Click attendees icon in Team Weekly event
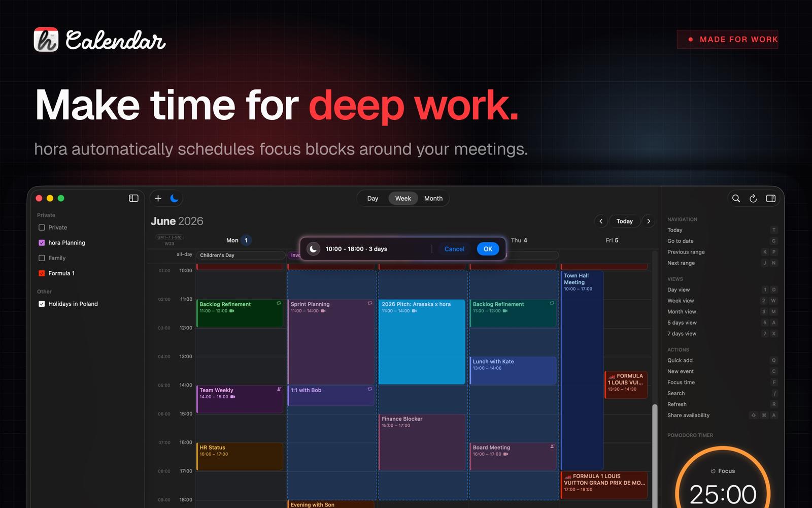This screenshot has height=508, width=812. (x=279, y=389)
